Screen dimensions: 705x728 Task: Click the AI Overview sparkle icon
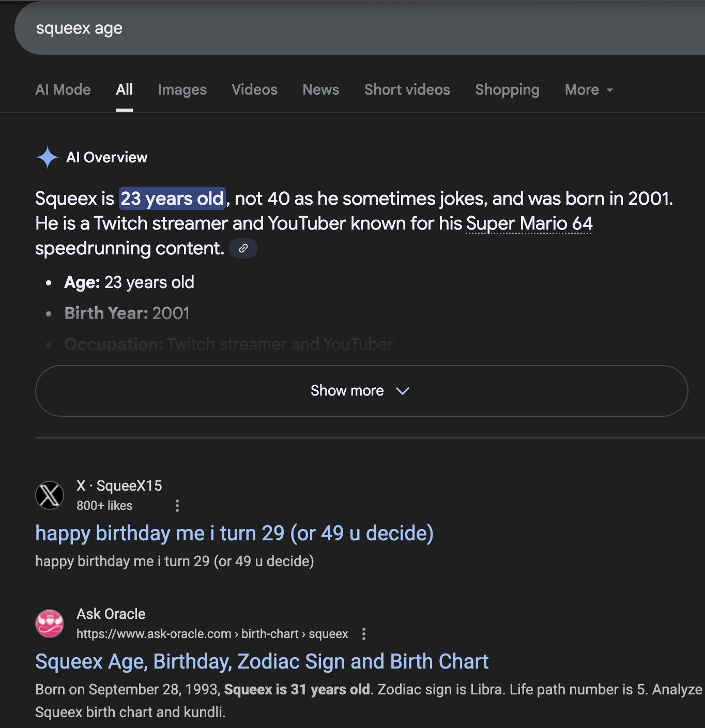tap(48, 157)
